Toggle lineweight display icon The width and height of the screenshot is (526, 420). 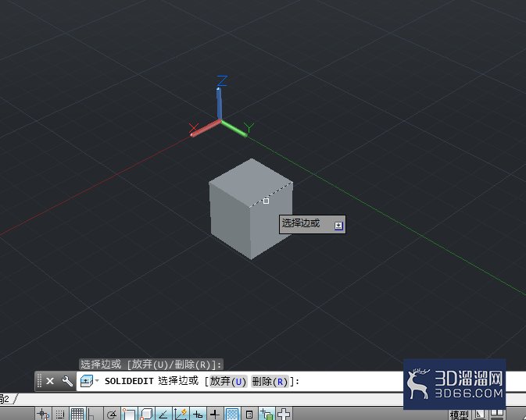click(215, 415)
